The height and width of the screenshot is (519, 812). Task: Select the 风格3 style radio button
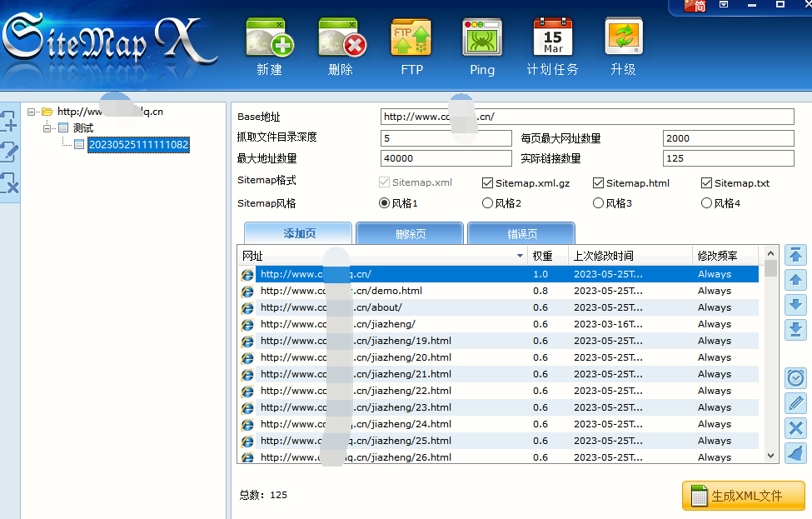coord(598,203)
